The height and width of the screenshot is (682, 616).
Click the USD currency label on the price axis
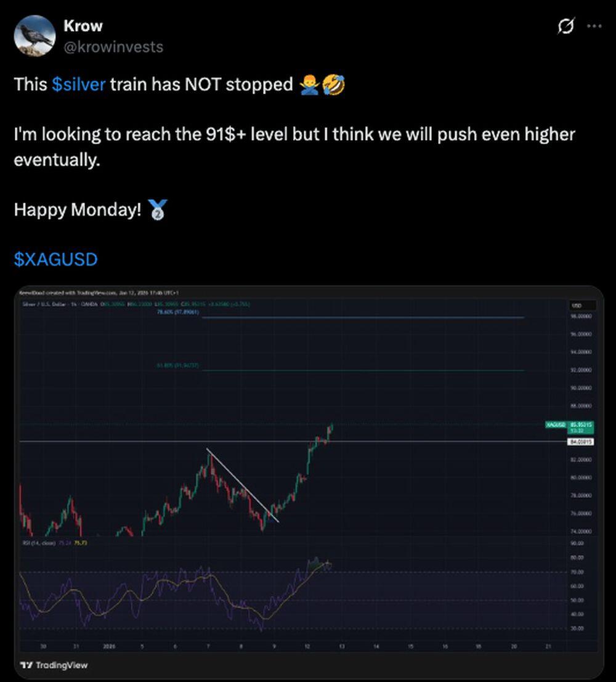point(577,305)
